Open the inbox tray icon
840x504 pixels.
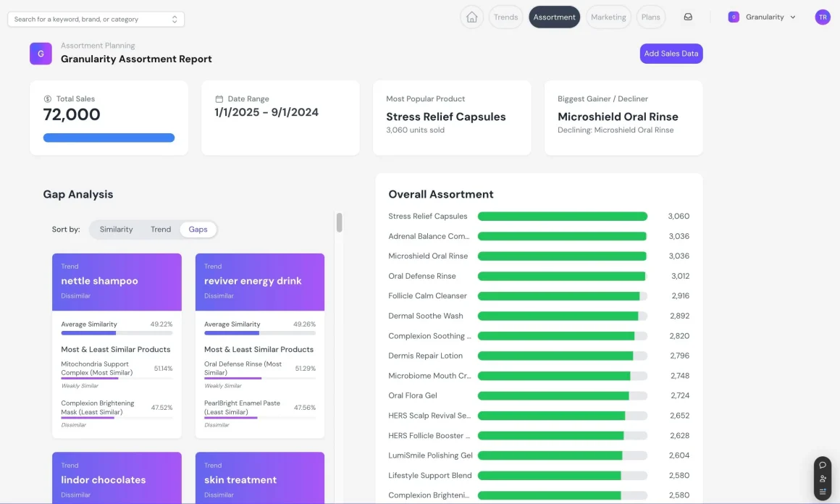coord(688,17)
